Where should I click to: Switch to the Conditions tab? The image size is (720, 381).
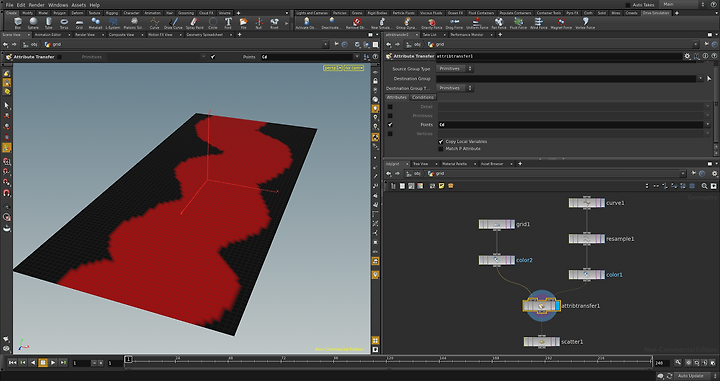click(423, 97)
